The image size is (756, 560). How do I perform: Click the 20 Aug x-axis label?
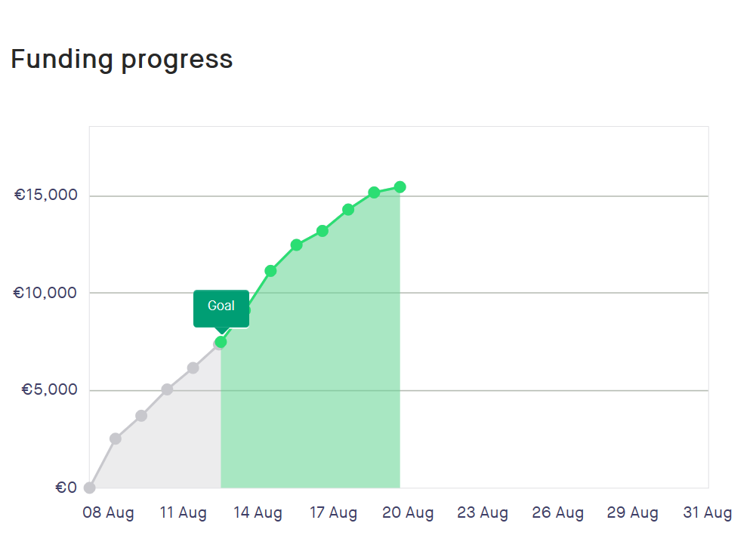(408, 512)
